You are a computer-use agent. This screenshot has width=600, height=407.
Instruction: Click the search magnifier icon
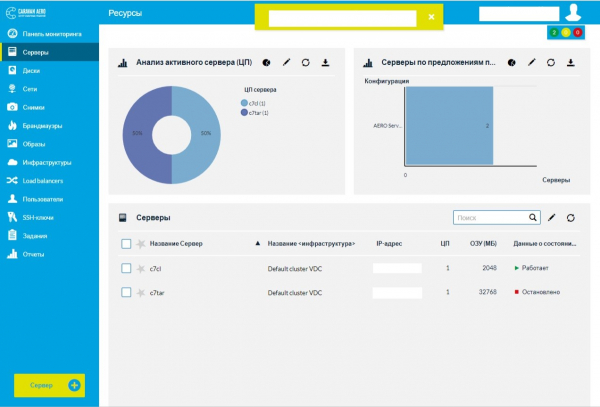(533, 217)
